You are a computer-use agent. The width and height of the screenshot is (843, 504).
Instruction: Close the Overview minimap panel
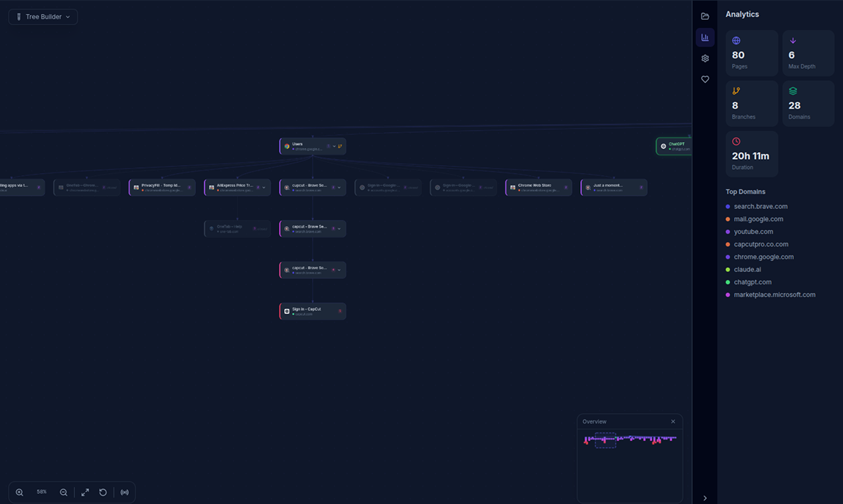[673, 421]
